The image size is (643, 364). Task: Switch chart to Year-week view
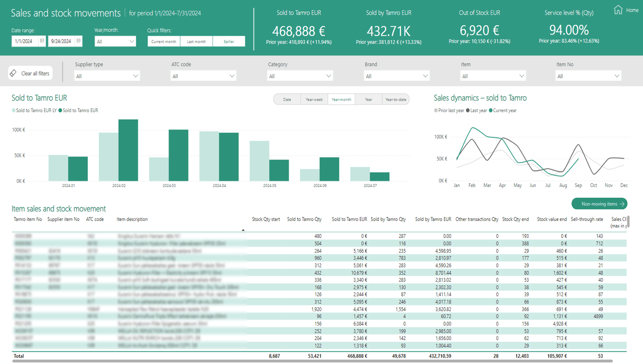[314, 100]
